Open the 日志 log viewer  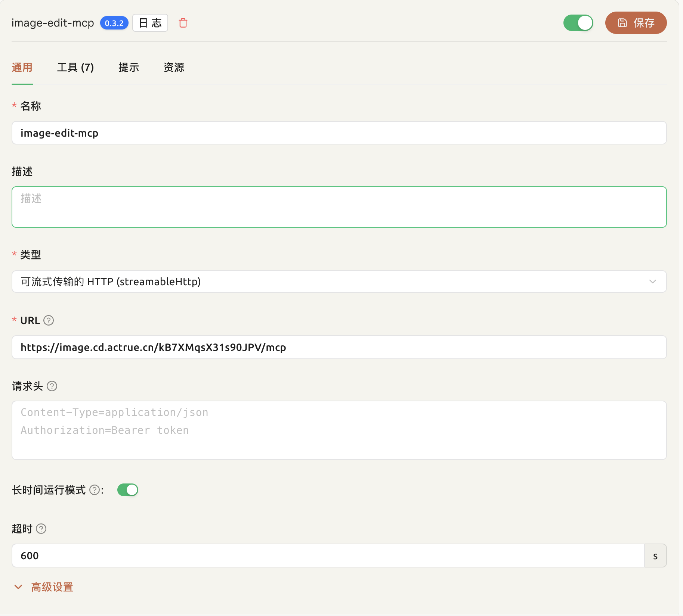pos(150,23)
